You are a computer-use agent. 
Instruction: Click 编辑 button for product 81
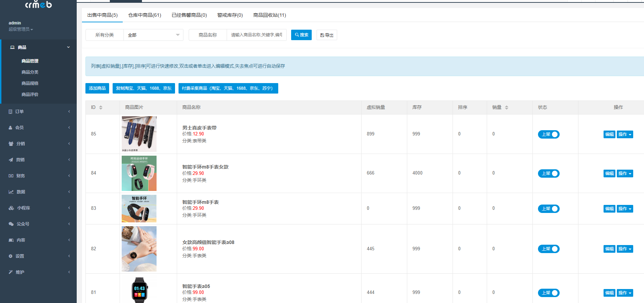[x=609, y=293]
